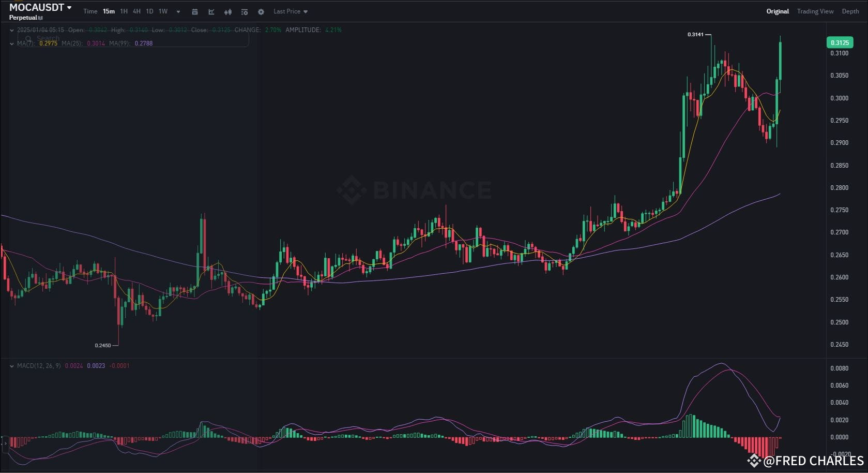Collapse the MACD indicator panel
868x473 pixels.
[11, 365]
